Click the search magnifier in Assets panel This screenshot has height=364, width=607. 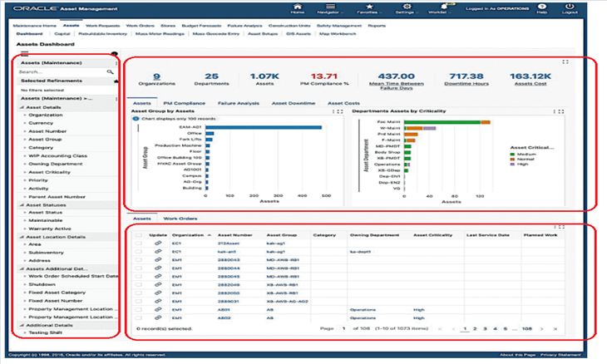(110, 73)
